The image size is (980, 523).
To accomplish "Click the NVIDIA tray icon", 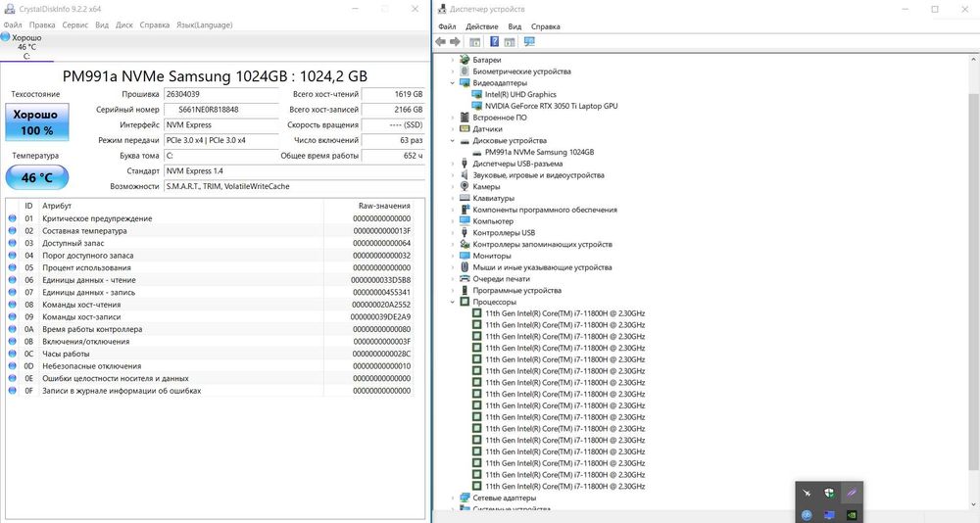I will click(851, 515).
